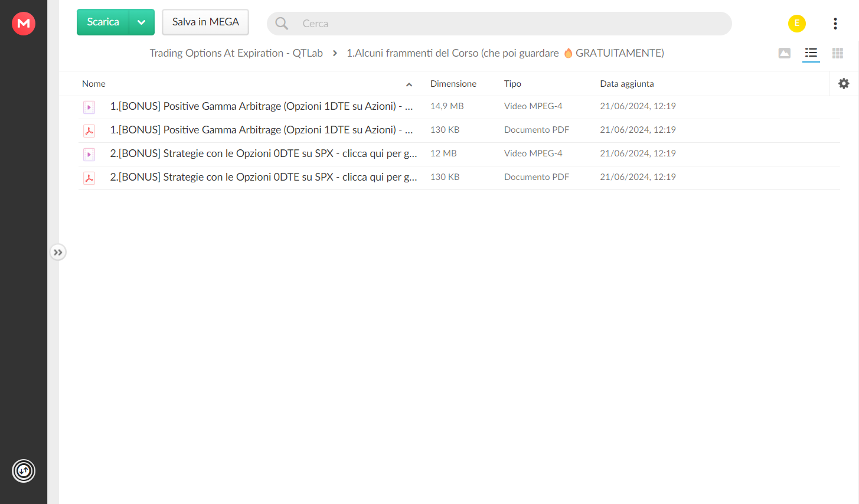Open the MEGA logo home icon

[x=24, y=24]
